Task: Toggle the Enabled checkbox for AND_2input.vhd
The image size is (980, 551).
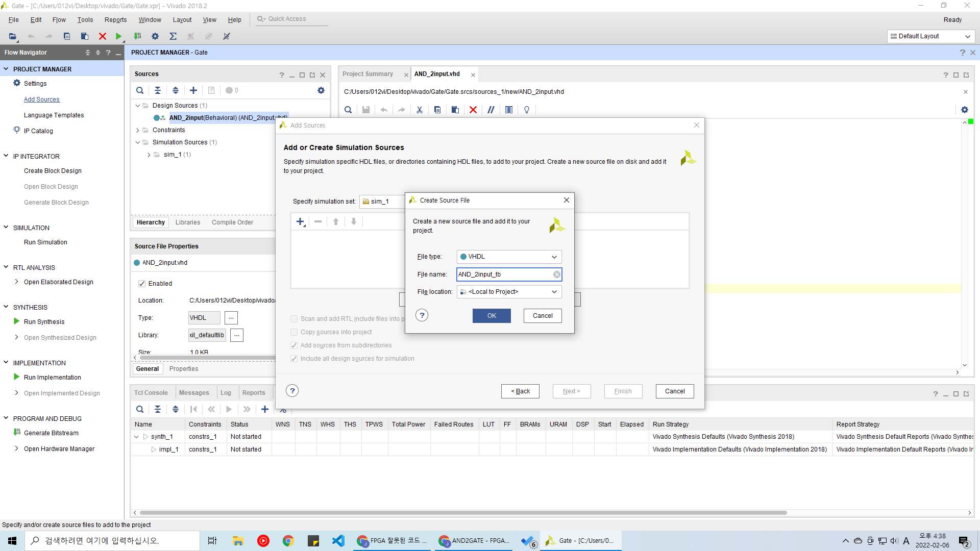Action: (x=142, y=284)
